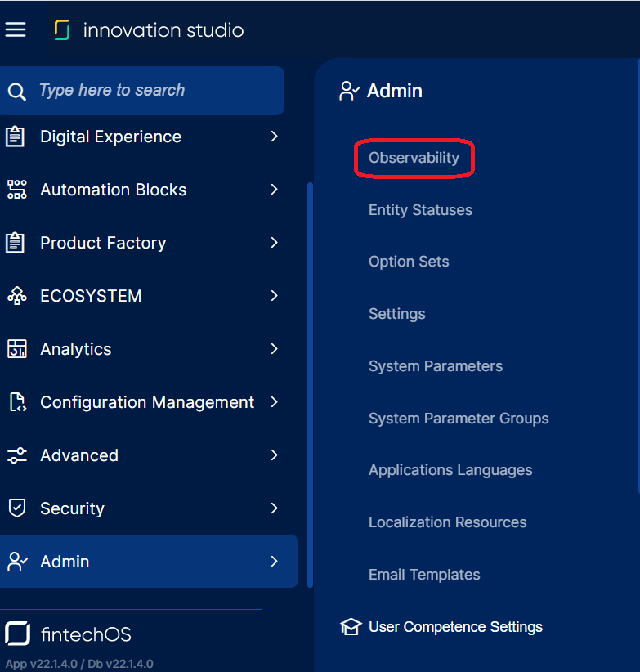Screen dimensions: 640x672
Task: Open System Parameters page
Action: click(435, 366)
